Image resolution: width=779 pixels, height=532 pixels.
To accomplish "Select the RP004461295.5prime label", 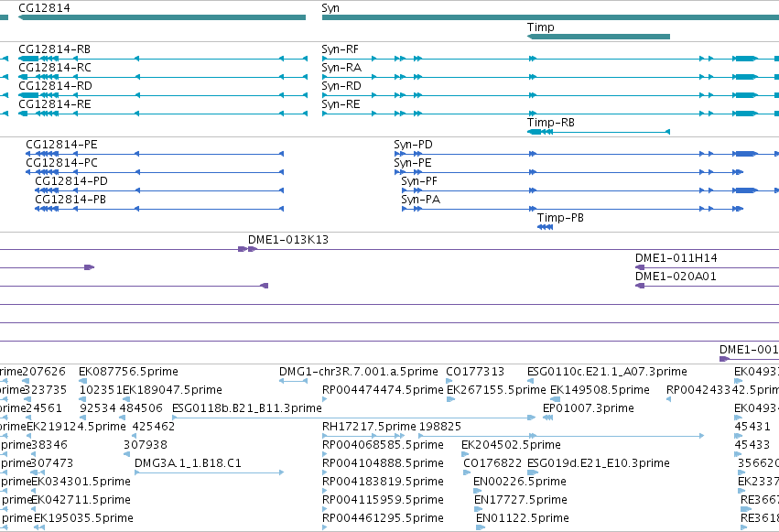I will pyautogui.click(x=383, y=518).
